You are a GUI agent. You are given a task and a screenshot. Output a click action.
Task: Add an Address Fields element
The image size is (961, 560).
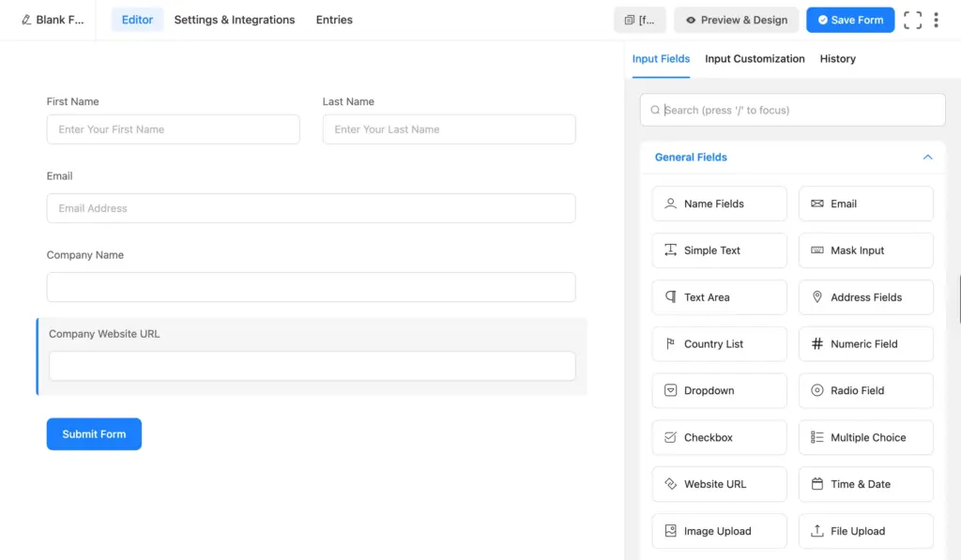click(866, 297)
